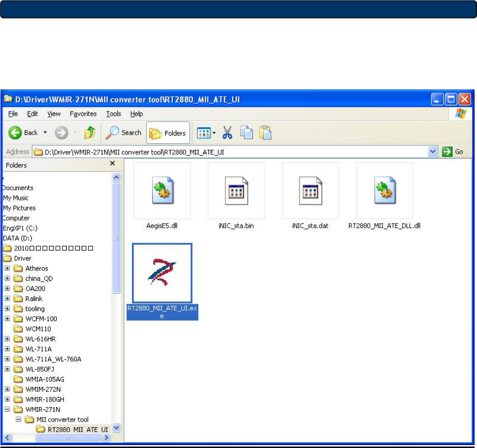Select DATA (D:) drive in tree
477x448 pixels.
tap(17, 238)
